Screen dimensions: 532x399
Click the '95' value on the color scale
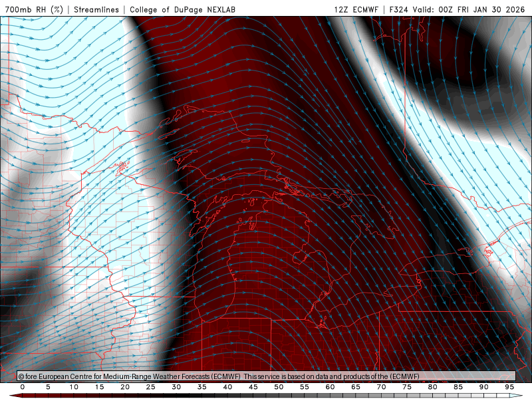[509, 387]
